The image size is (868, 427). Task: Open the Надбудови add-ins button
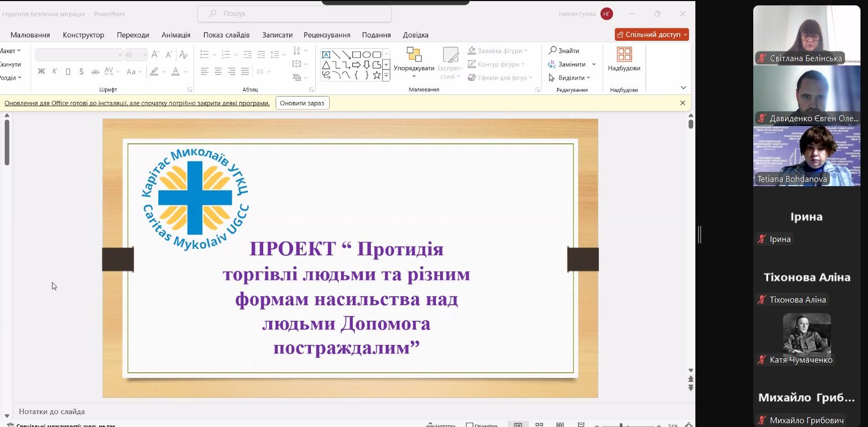(x=624, y=59)
